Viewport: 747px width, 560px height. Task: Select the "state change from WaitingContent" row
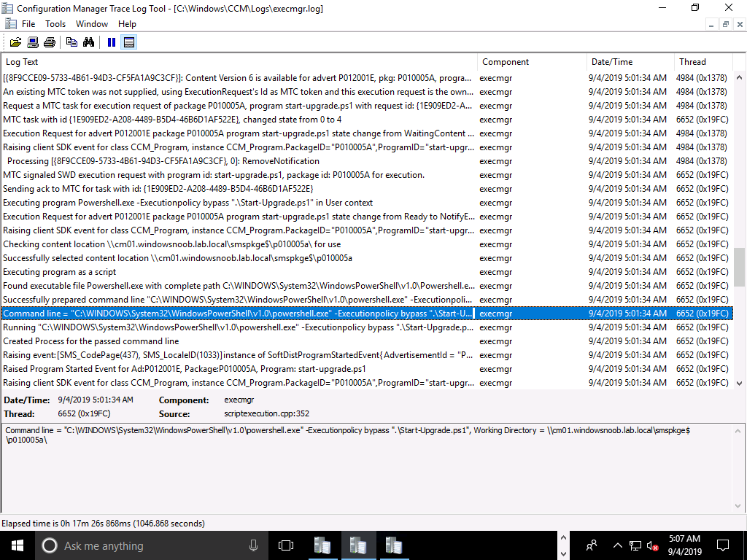367,133
